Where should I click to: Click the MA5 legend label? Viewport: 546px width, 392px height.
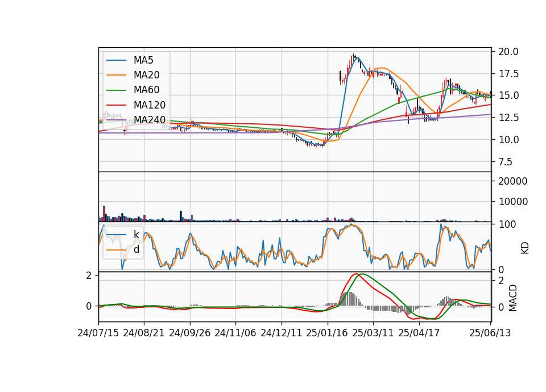pos(143,60)
